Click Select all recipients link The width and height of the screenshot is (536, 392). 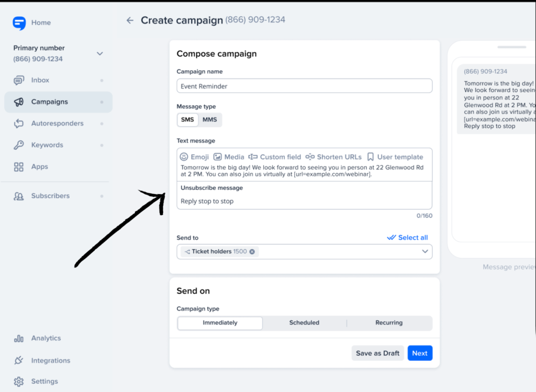[407, 238]
